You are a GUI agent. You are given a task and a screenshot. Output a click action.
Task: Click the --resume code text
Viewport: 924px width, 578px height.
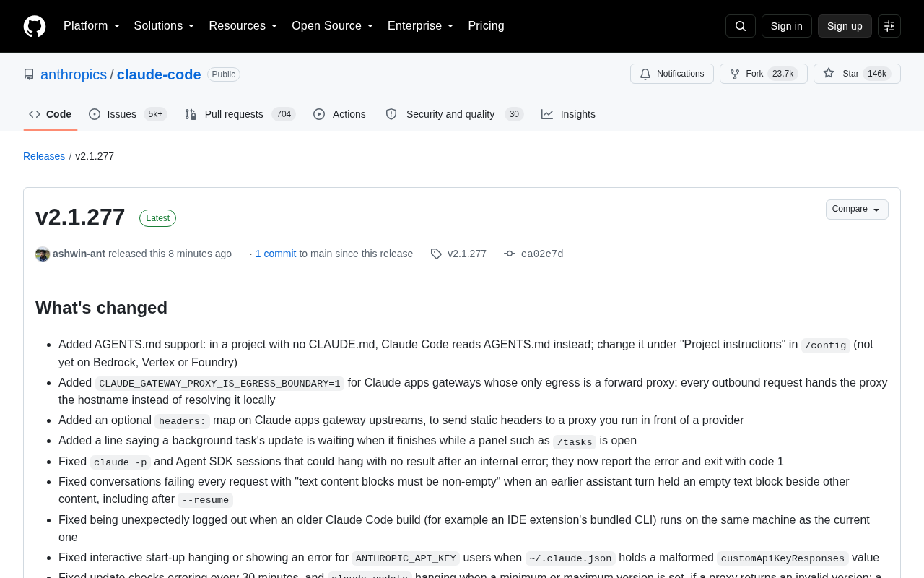tap(206, 500)
